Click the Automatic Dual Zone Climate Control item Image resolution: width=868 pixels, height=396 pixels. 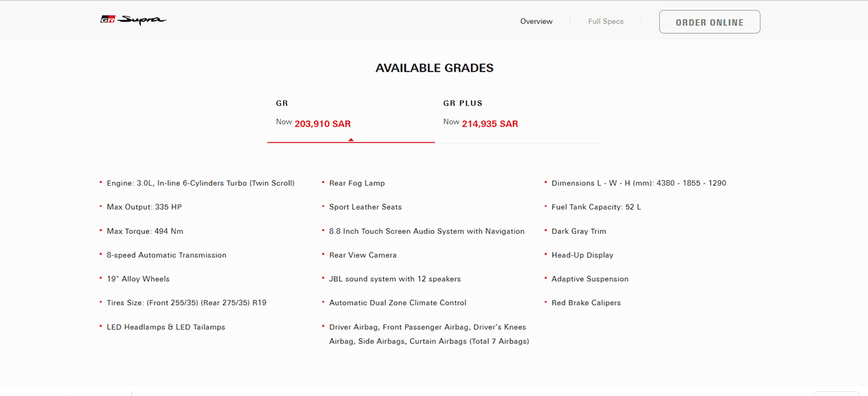pyautogui.click(x=398, y=303)
